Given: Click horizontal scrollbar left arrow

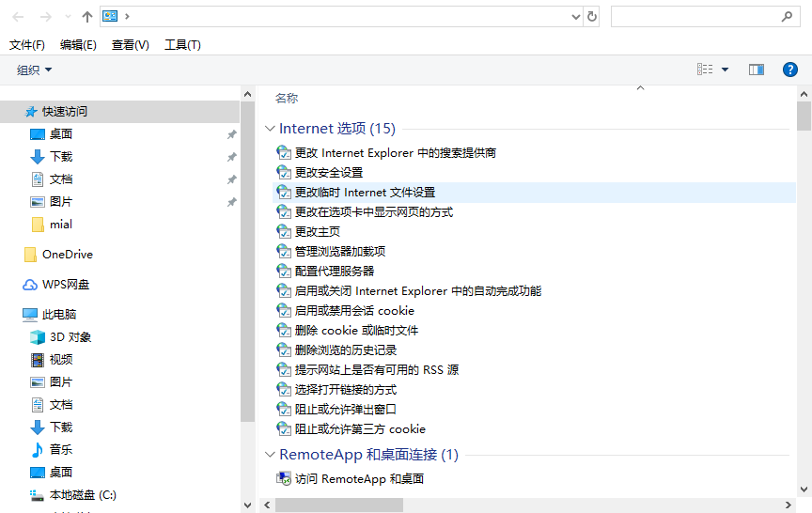Looking at the screenshot, I should 267,505.
